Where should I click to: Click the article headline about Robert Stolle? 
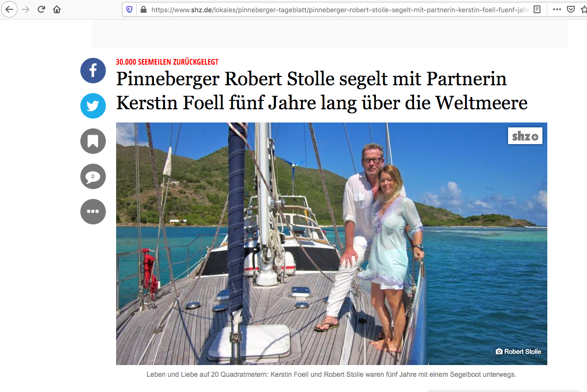321,91
